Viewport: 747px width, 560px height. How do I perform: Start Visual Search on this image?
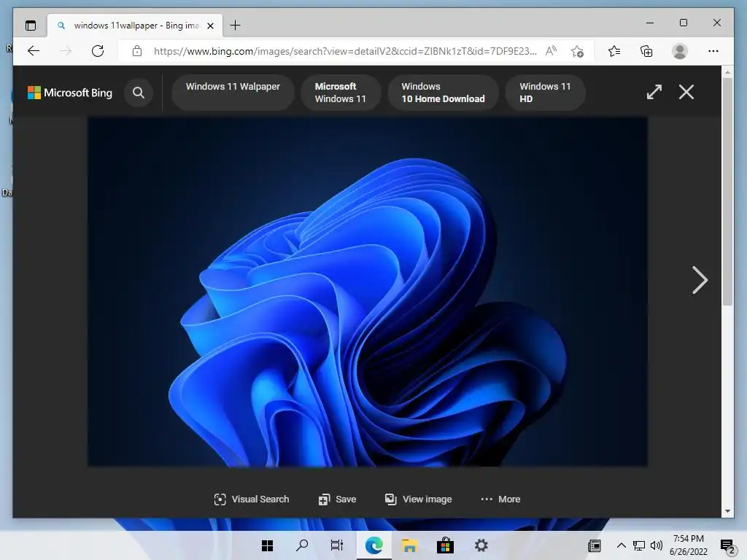252,499
